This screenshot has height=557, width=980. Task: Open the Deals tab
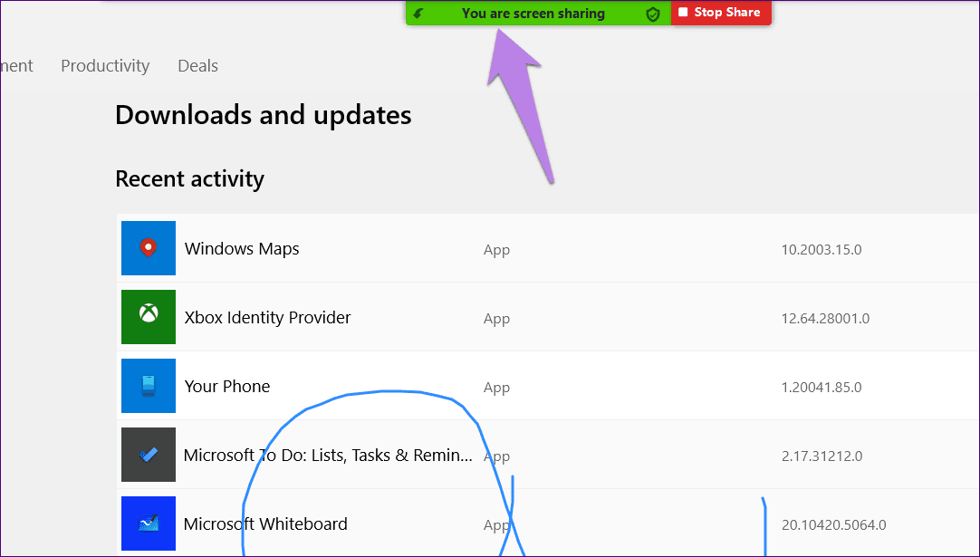[197, 65]
